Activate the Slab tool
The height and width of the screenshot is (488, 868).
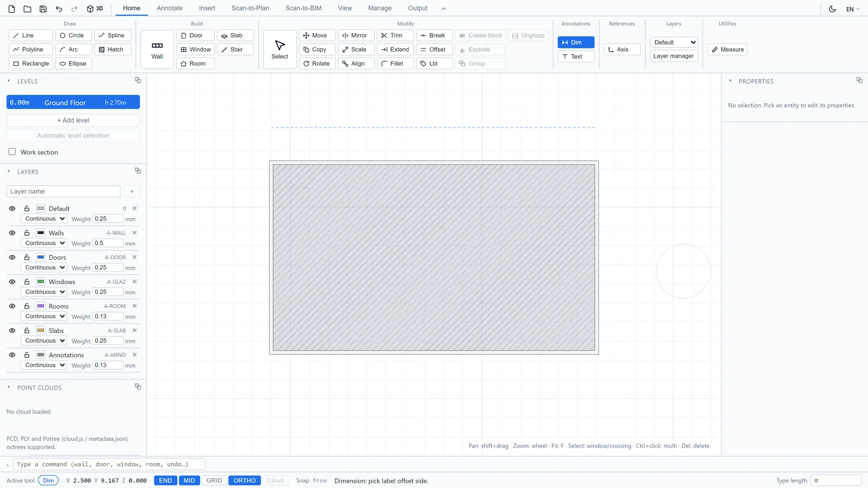click(235, 35)
